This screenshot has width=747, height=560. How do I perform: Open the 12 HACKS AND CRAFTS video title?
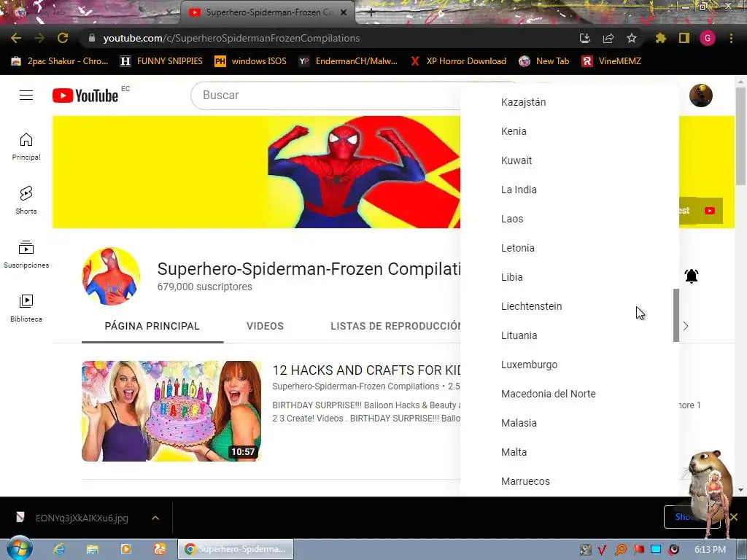[x=366, y=370]
